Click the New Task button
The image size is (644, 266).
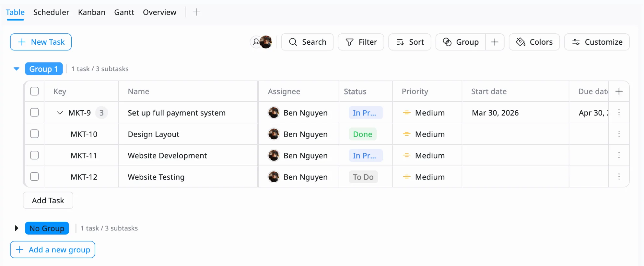(x=41, y=42)
